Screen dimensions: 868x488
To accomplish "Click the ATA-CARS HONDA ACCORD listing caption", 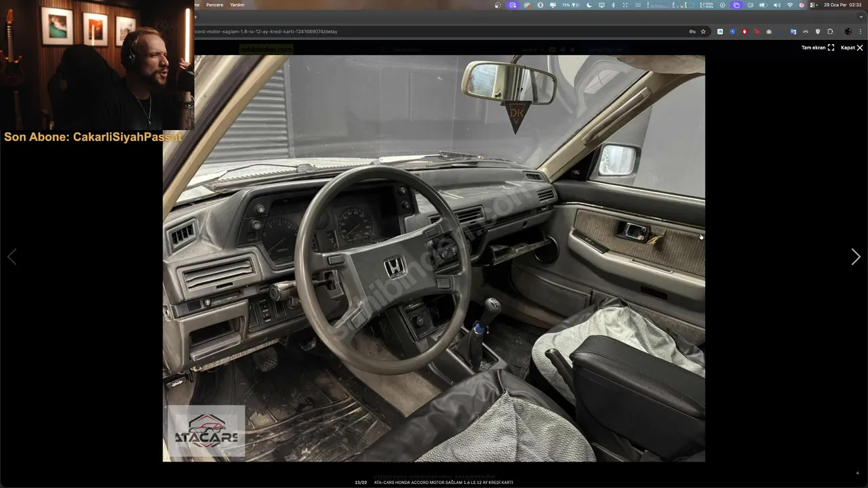I will click(443, 483).
